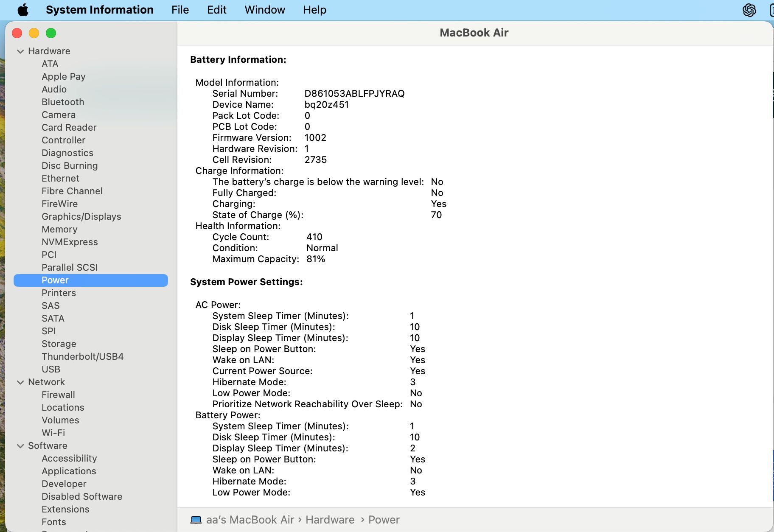774x532 pixels.
Task: Click the ChatGPT menu bar icon
Action: (749, 10)
